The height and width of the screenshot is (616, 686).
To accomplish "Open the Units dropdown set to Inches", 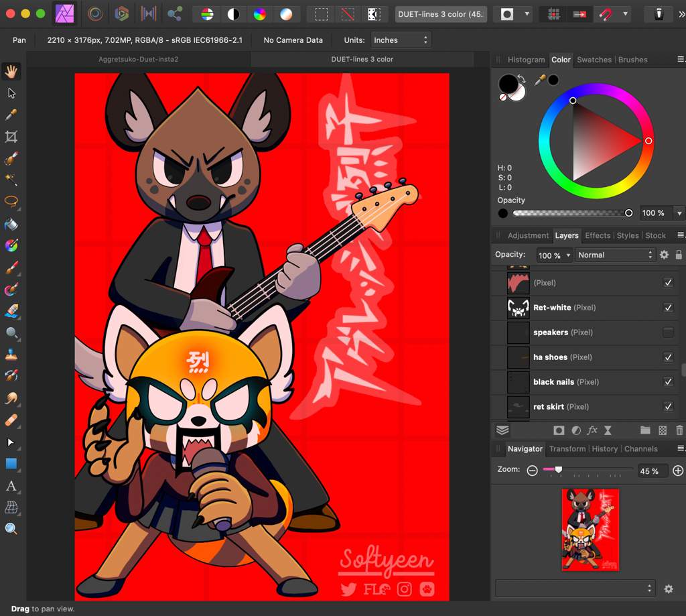I will tap(401, 40).
